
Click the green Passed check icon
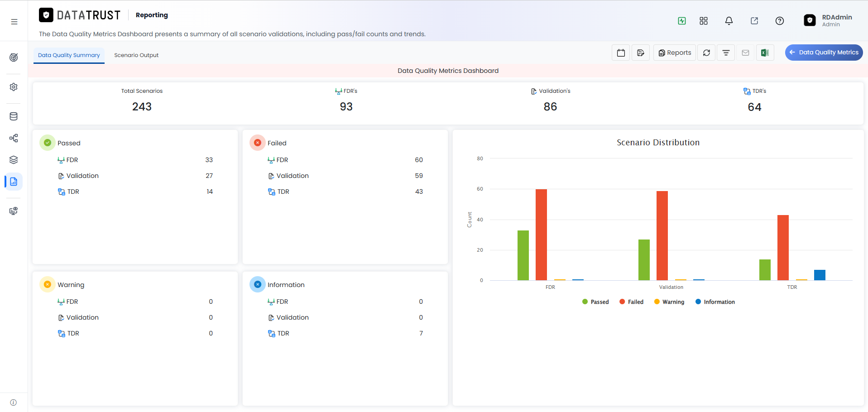pos(48,143)
